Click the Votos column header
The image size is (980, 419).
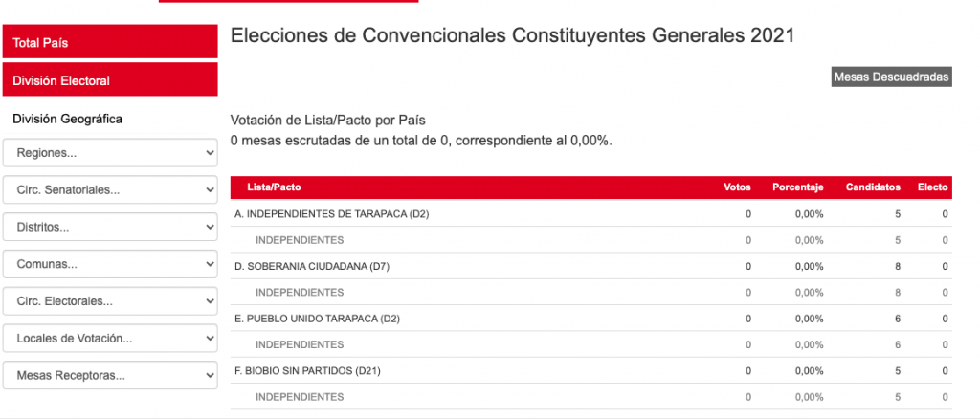click(737, 187)
